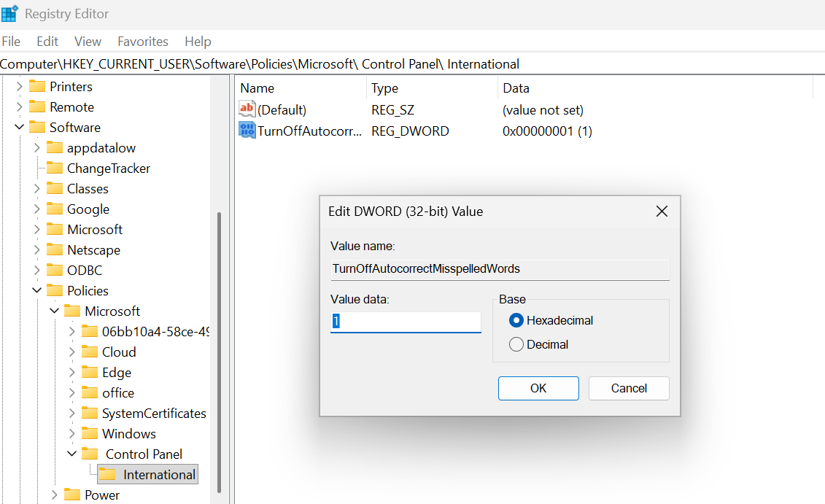Expand the appdatalow key

click(36, 148)
